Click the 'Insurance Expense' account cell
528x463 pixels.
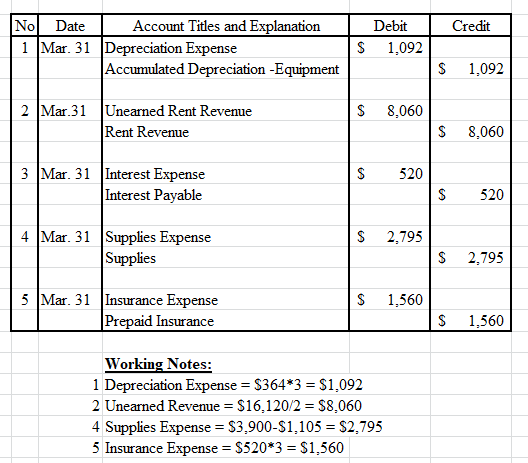point(226,300)
